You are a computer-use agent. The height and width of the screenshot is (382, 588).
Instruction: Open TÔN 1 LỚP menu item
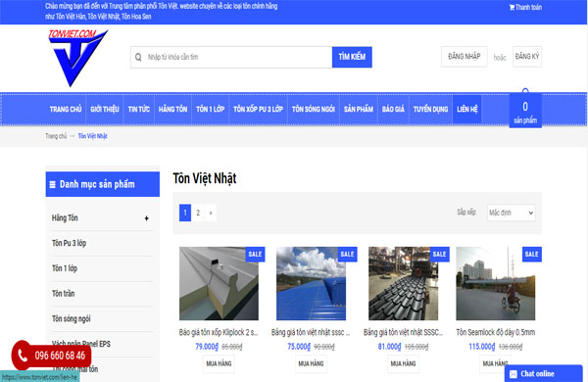click(210, 109)
